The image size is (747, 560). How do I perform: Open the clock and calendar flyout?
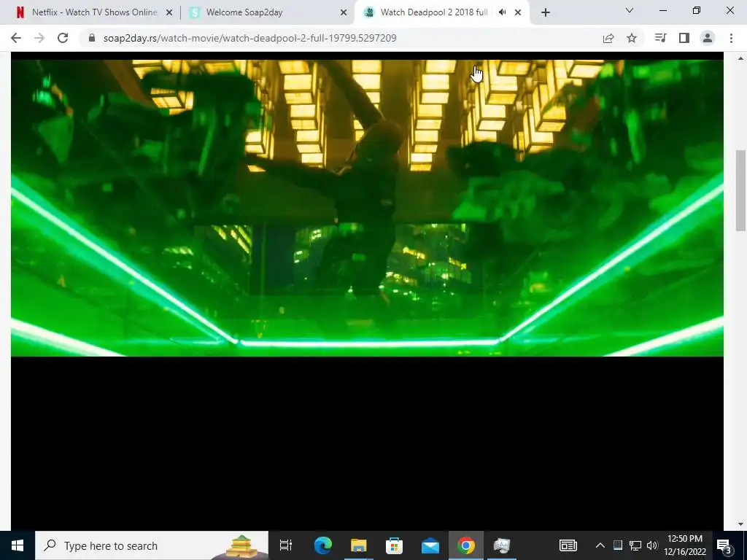(685, 545)
